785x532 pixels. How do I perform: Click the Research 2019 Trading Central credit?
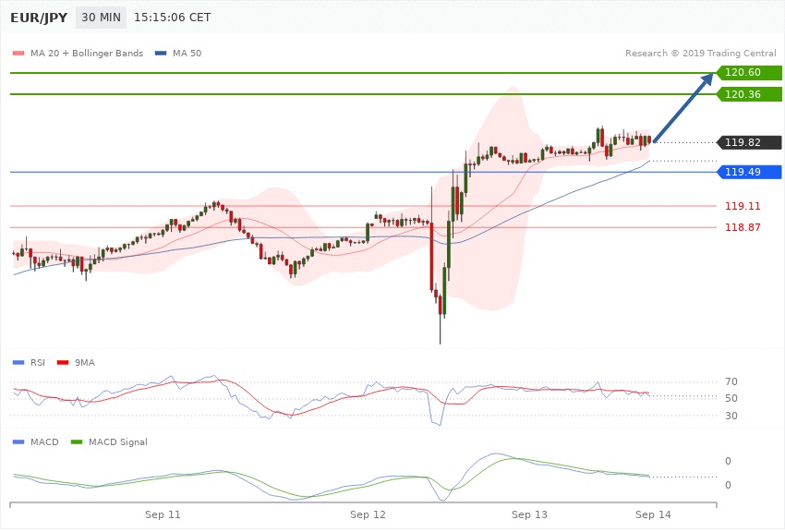700,53
